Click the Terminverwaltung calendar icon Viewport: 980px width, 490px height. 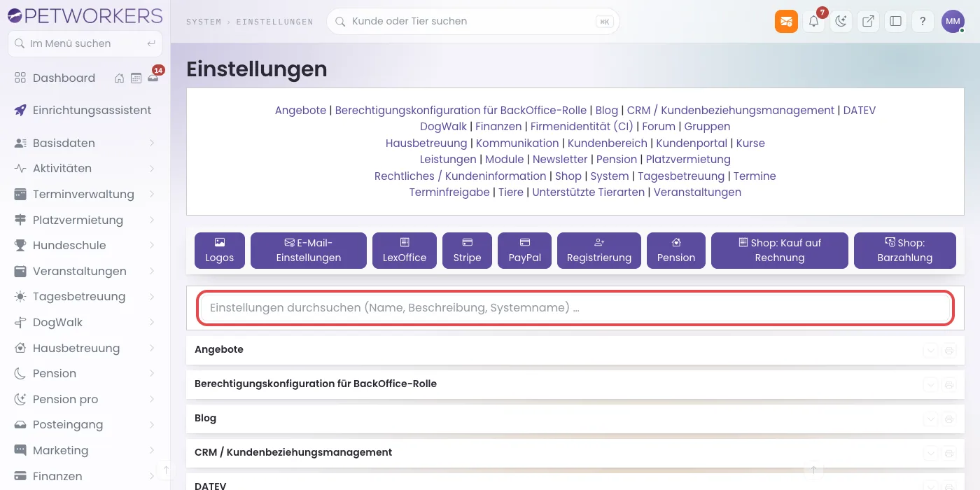coord(20,194)
